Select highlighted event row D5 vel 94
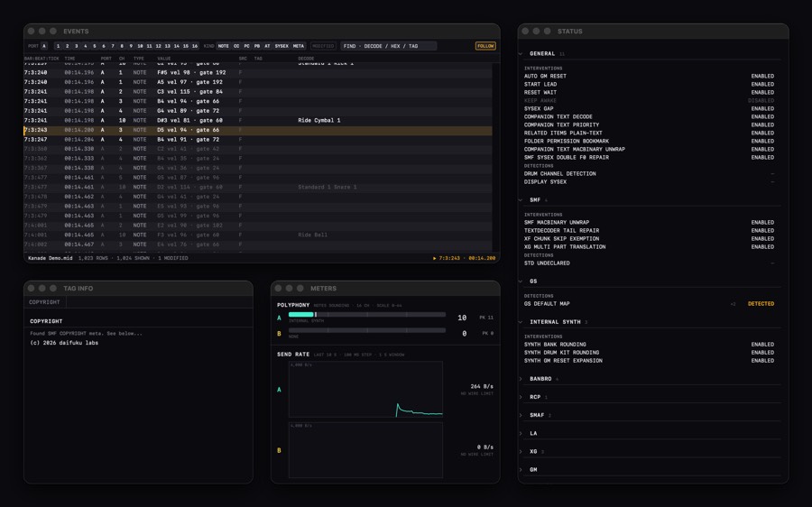The height and width of the screenshot is (507, 812). (258, 130)
